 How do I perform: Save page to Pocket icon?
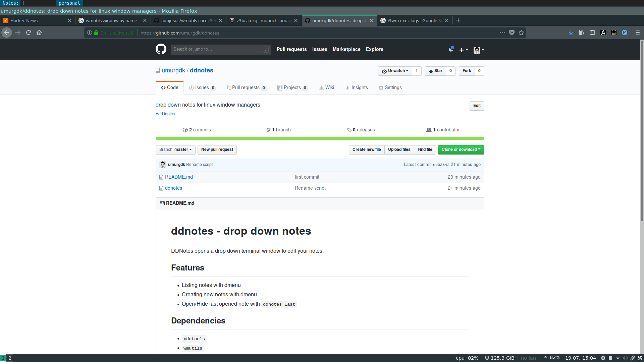pyautogui.click(x=512, y=33)
